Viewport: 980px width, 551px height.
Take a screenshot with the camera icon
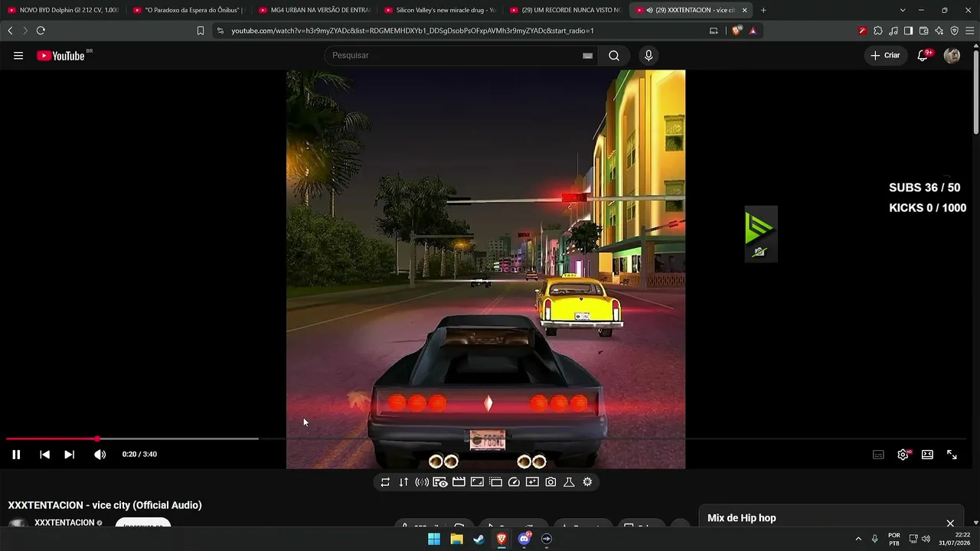[550, 482]
